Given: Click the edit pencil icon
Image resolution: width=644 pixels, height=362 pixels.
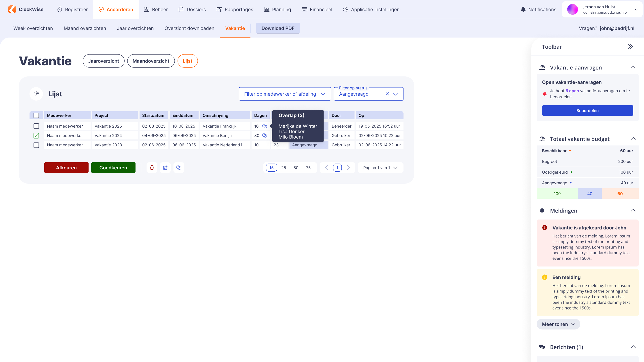Looking at the screenshot, I should click(165, 168).
